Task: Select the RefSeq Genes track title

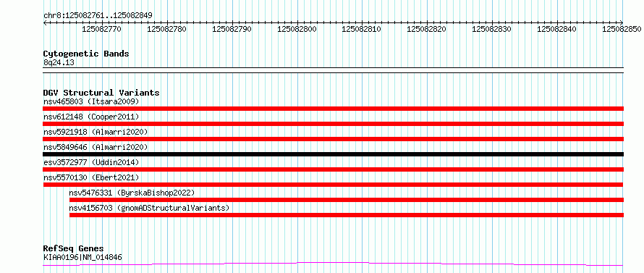Action: pos(73,249)
